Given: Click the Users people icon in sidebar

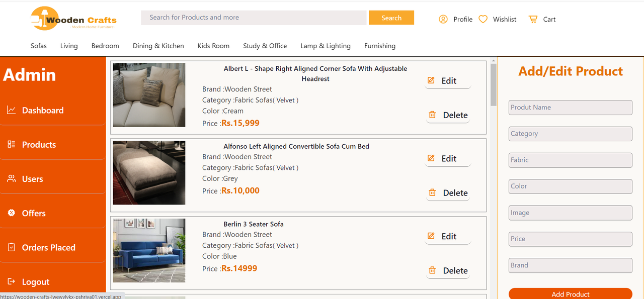Looking at the screenshot, I should point(12,179).
